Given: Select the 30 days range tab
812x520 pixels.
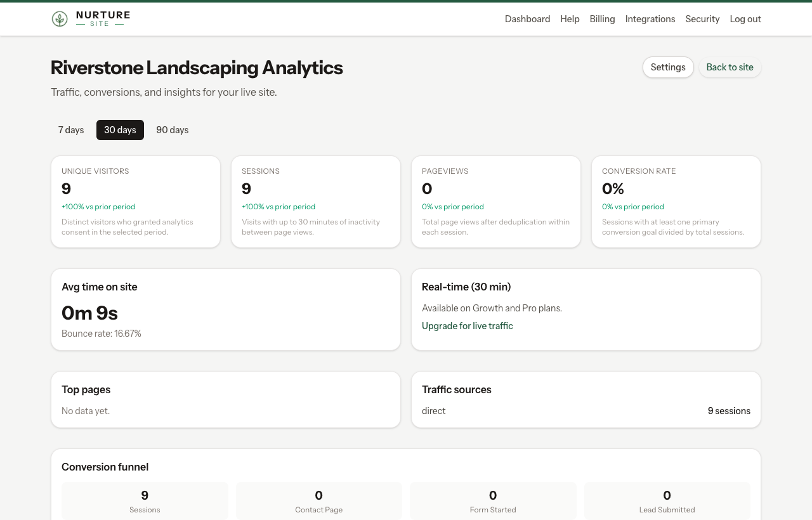Looking at the screenshot, I should click(120, 130).
